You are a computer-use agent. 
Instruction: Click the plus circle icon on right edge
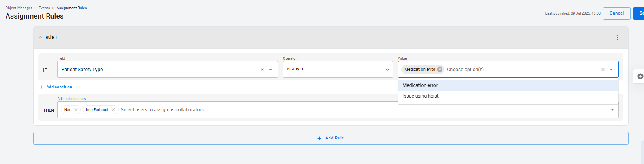[640, 76]
